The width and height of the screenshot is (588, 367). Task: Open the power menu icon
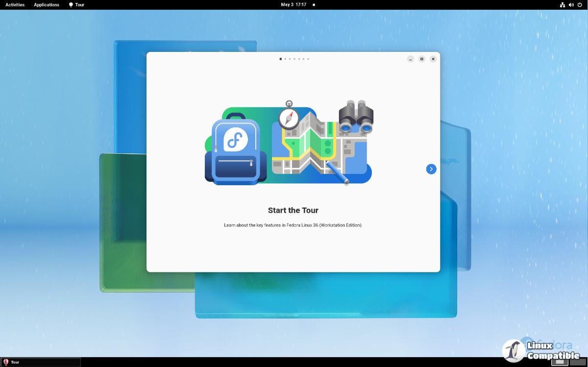[580, 5]
